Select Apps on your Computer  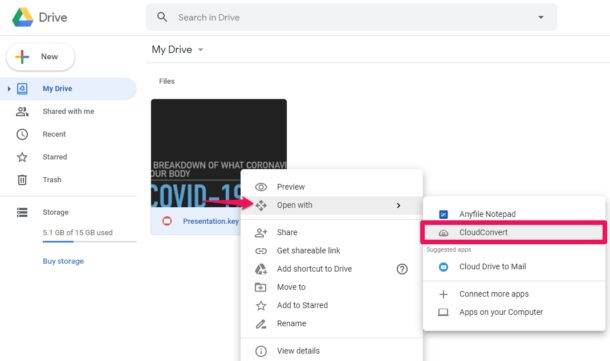[x=514, y=312]
